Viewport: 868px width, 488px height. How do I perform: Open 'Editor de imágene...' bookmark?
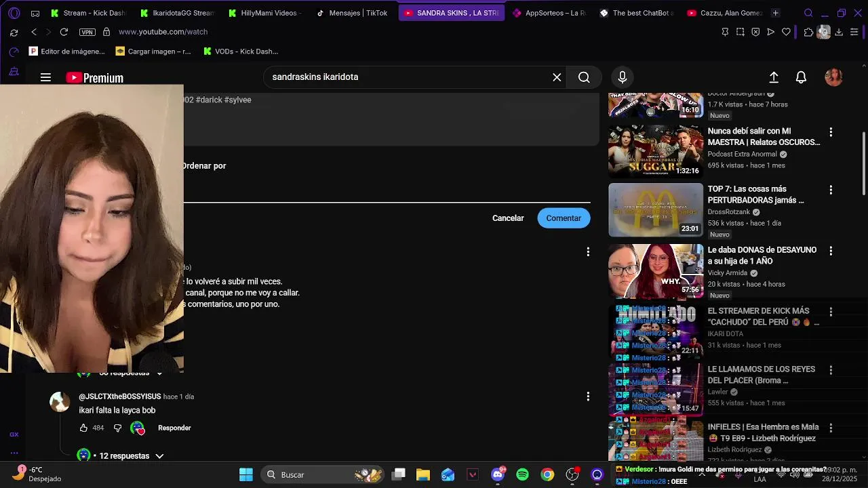tap(67, 52)
